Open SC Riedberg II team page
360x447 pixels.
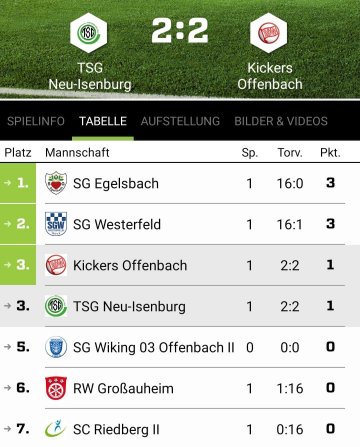click(116, 429)
